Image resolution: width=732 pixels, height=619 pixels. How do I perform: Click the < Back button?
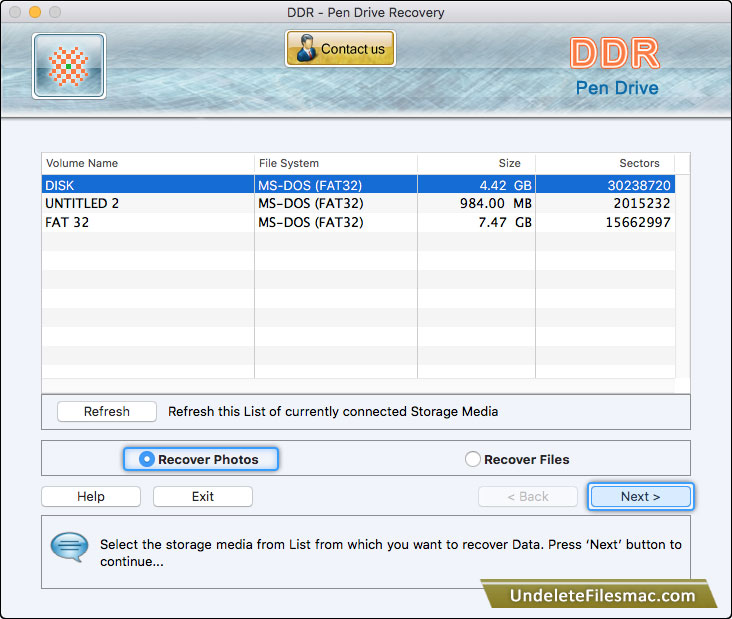pyautogui.click(x=528, y=496)
